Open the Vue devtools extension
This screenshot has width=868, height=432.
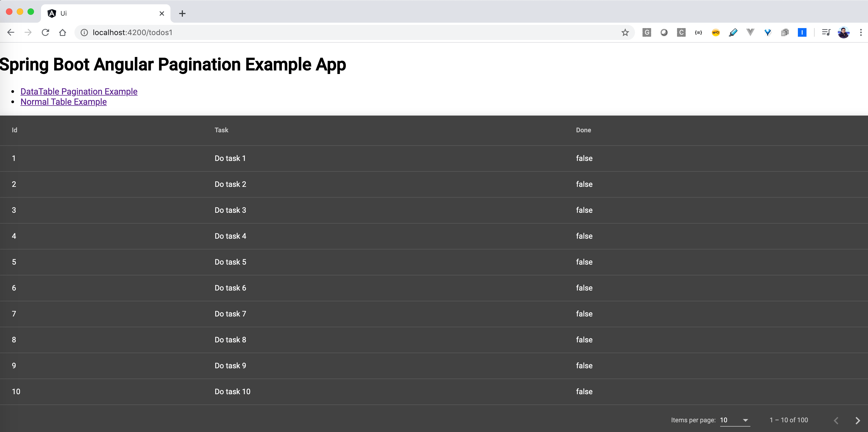click(750, 32)
